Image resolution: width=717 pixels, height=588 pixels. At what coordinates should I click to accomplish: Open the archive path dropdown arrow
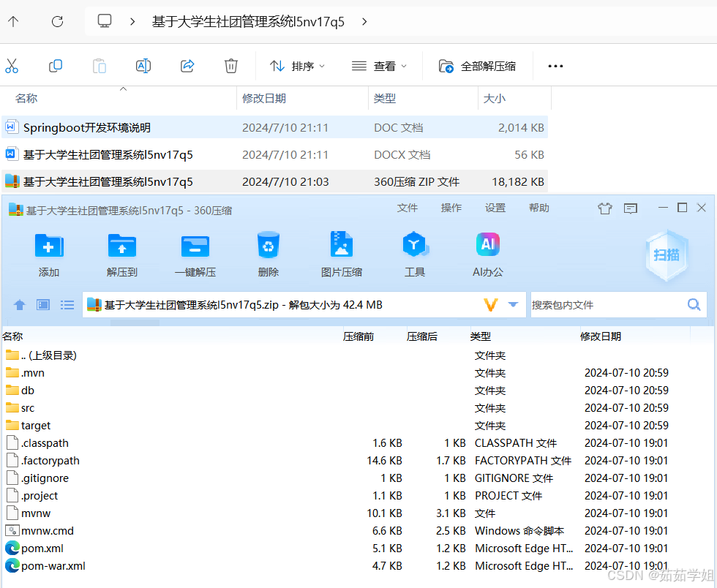[513, 304]
